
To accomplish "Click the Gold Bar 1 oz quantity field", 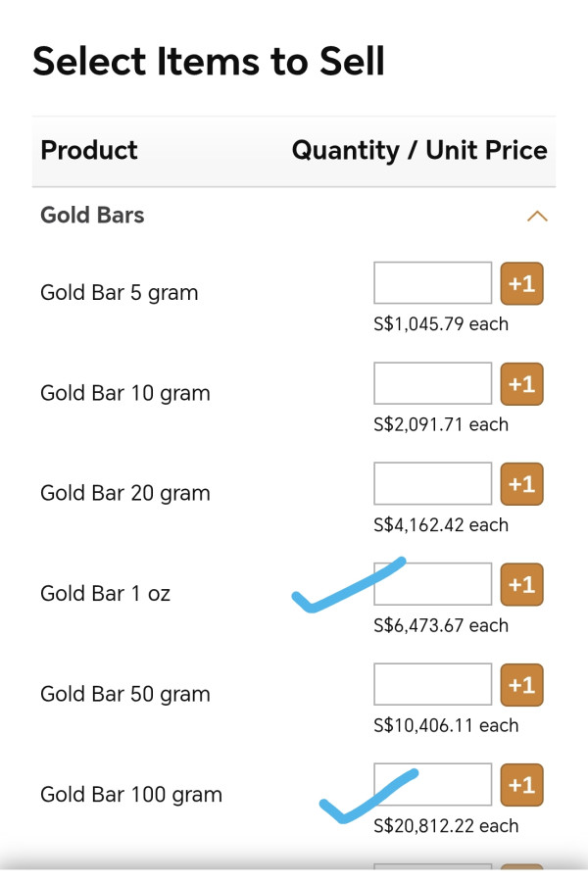I will pyautogui.click(x=432, y=584).
